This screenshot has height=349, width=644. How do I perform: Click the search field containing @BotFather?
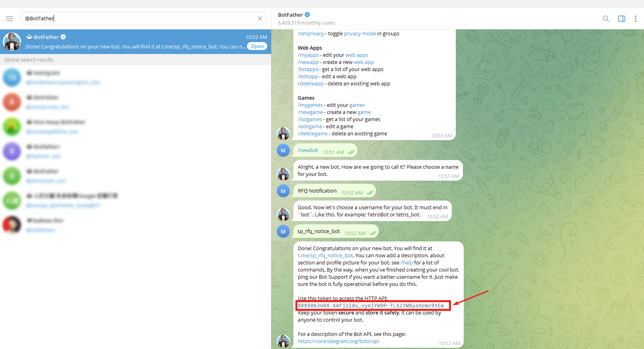click(143, 18)
